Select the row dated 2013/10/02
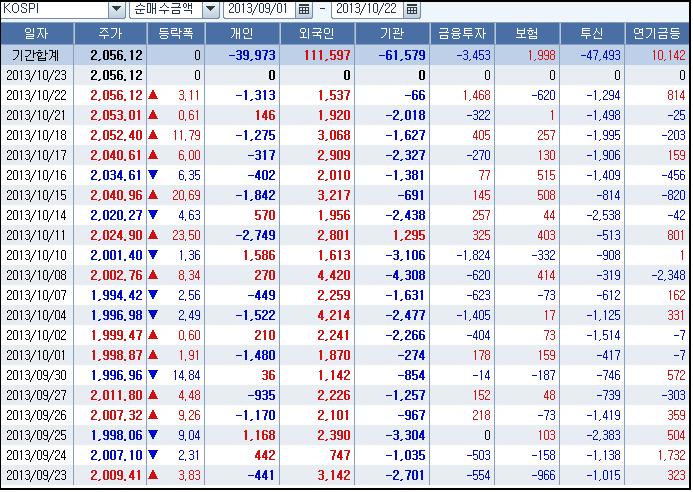Screen dimensions: 693x492 pyautogui.click(x=345, y=336)
